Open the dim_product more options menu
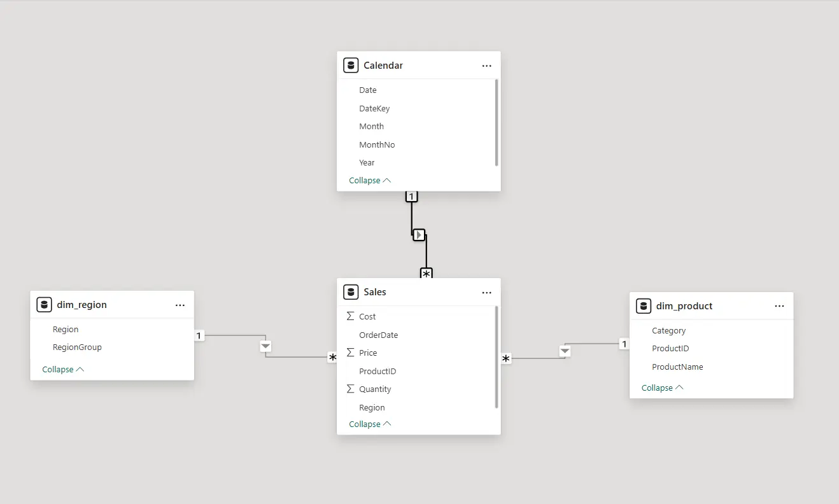The image size is (839, 504). point(780,306)
